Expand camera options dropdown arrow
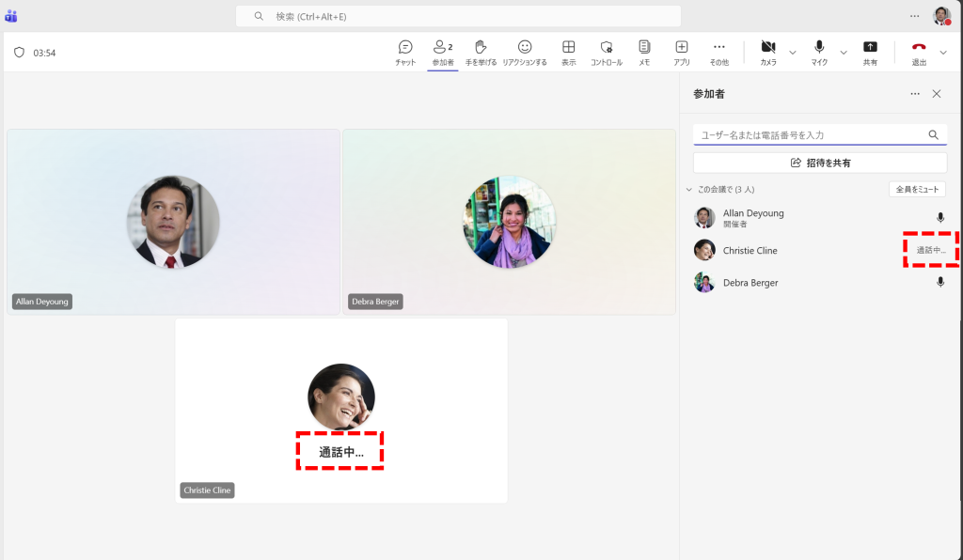 (793, 53)
